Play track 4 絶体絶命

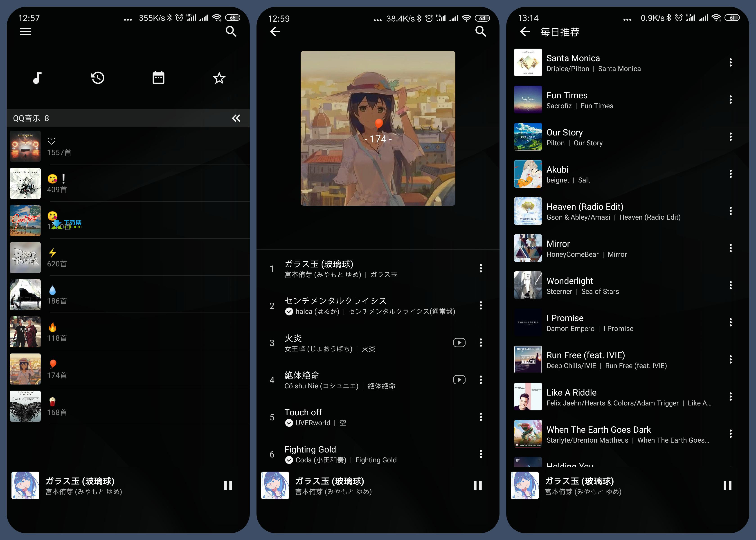(x=378, y=380)
